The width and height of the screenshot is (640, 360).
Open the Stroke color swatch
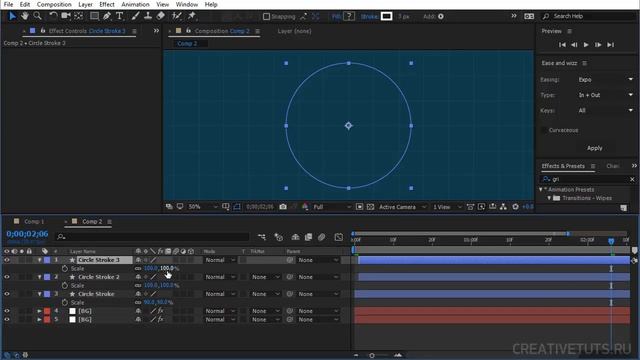(387, 16)
